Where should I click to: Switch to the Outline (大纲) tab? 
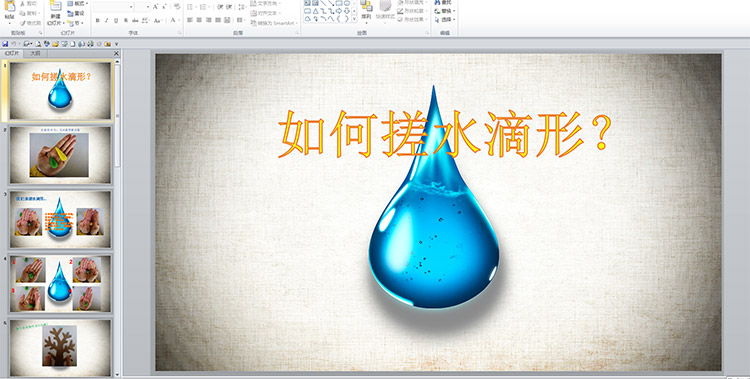pos(35,54)
